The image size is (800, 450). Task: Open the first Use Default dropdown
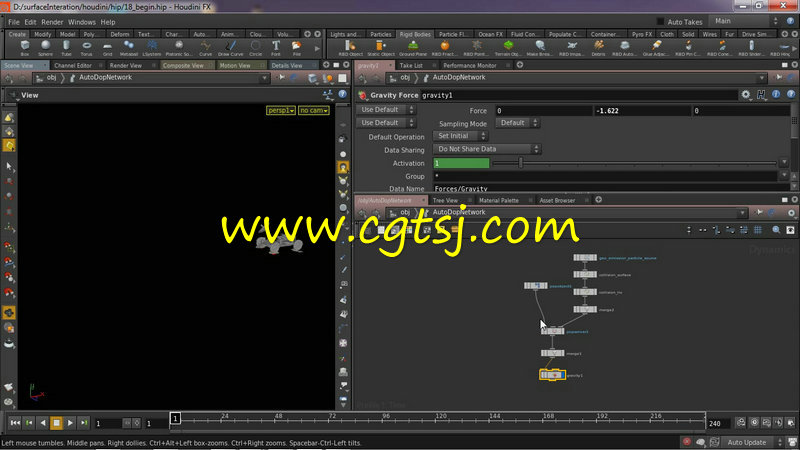(x=386, y=110)
